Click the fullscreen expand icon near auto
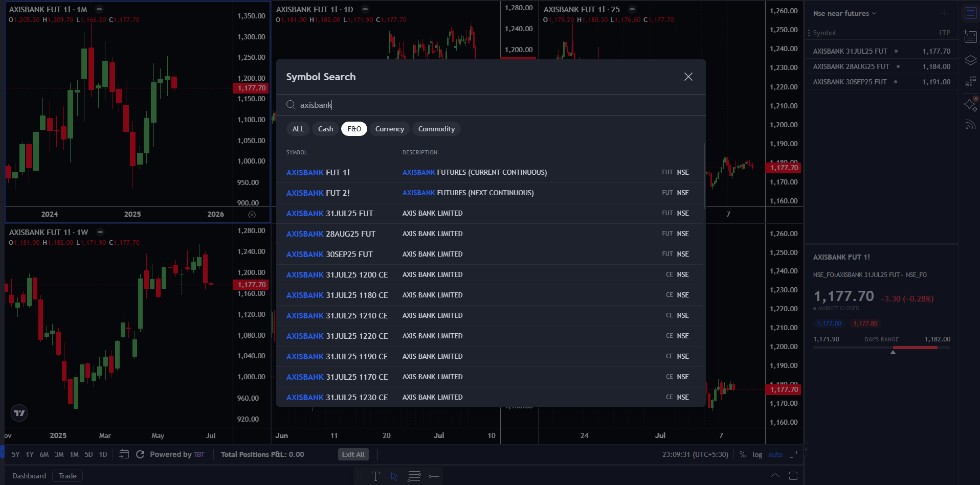This screenshot has height=485, width=980. [x=793, y=454]
